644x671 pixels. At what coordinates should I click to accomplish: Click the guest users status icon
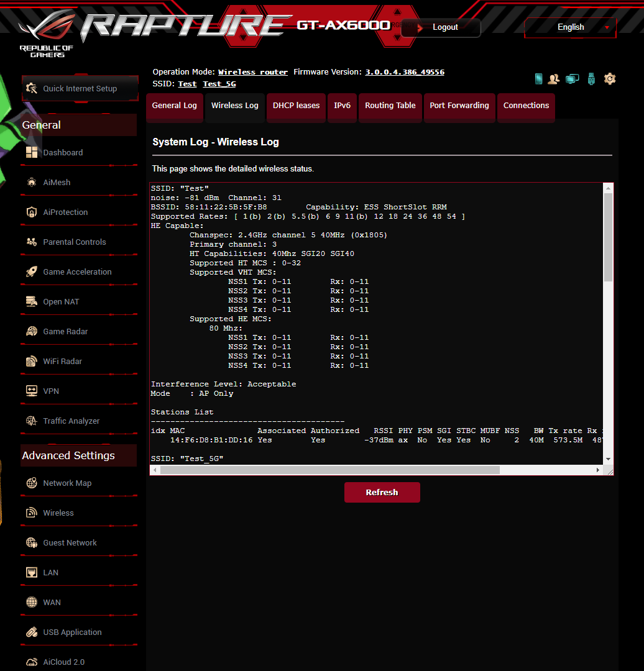[554, 79]
